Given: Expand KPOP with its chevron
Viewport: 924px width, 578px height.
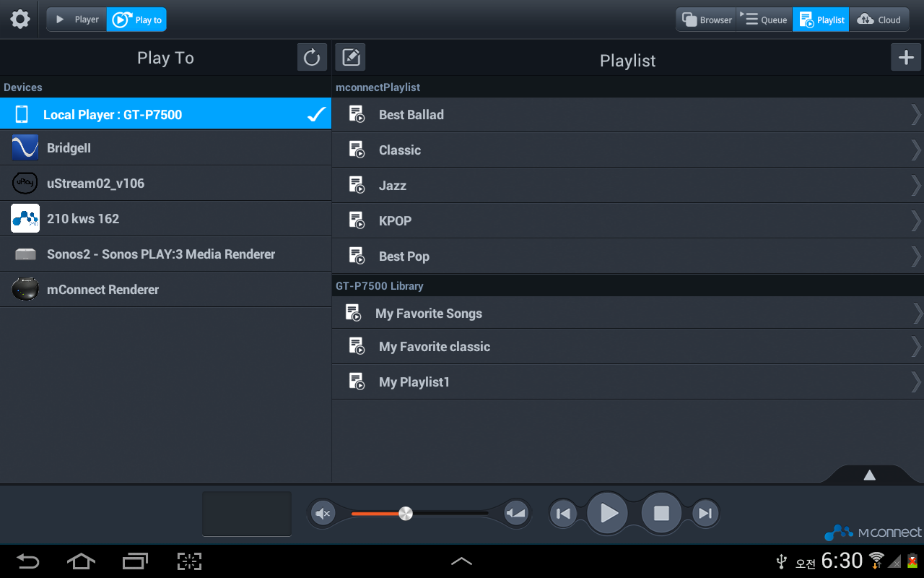Looking at the screenshot, I should click(x=916, y=220).
